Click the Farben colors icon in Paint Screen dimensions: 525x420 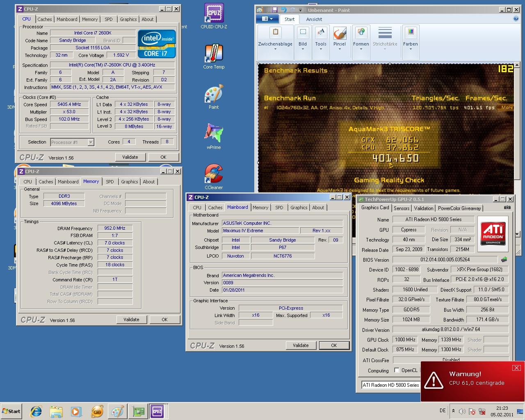click(x=410, y=32)
